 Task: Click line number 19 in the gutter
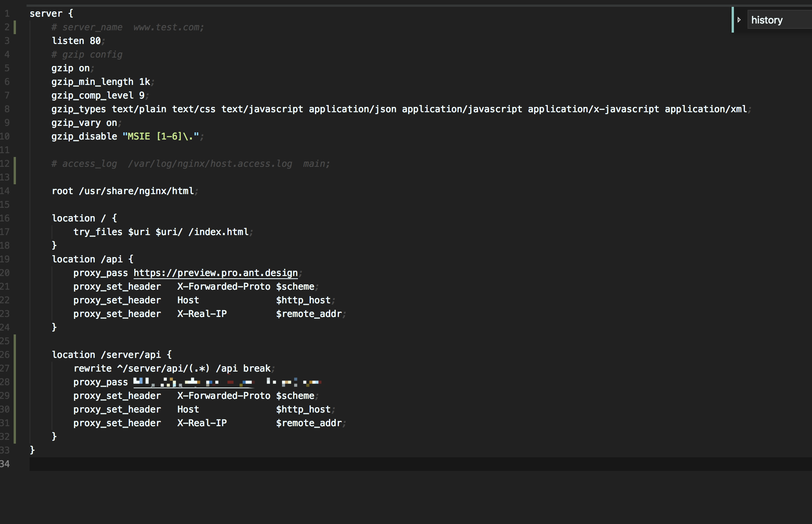pos(5,259)
